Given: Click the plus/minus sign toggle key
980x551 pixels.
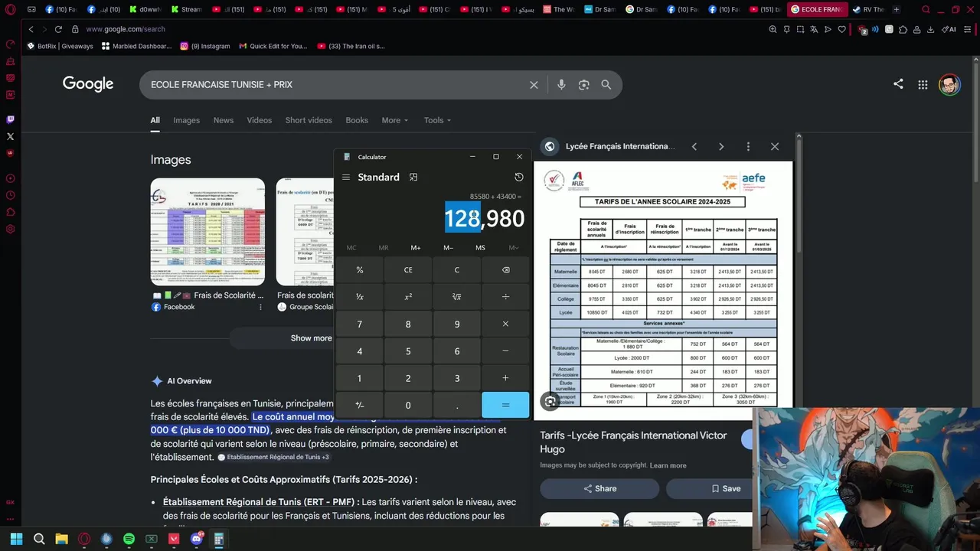Looking at the screenshot, I should click(360, 405).
